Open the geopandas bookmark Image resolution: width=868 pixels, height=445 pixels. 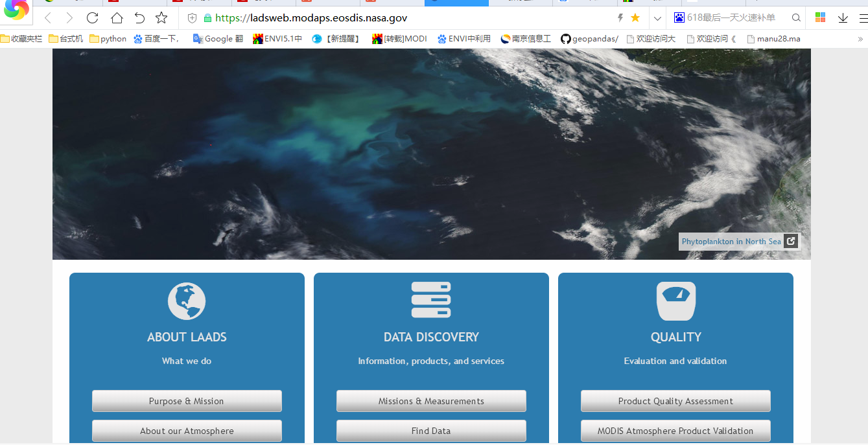(x=589, y=38)
